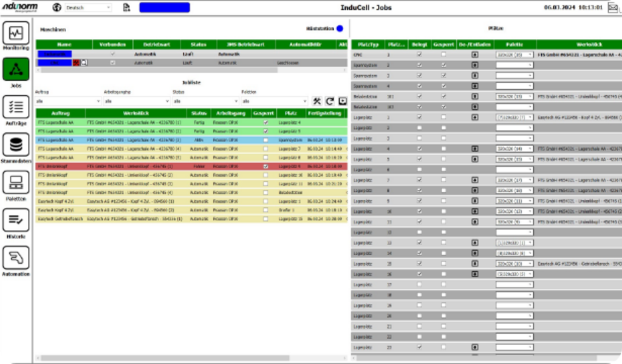Viewport: 622px width, 364px height.
Task: Click the Be-/Entladen icon in the CNC place row
Action: (475, 55)
